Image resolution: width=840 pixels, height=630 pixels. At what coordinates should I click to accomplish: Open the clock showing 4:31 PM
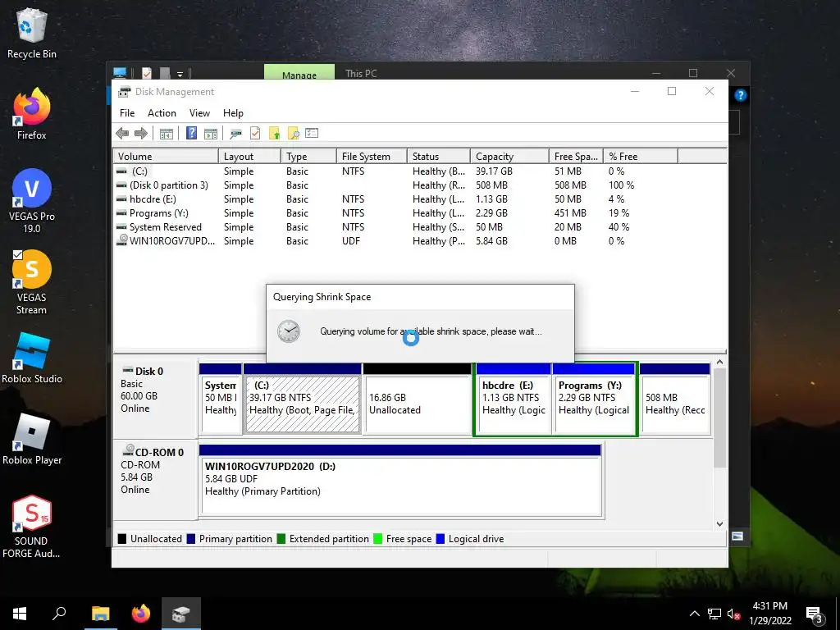(769, 614)
